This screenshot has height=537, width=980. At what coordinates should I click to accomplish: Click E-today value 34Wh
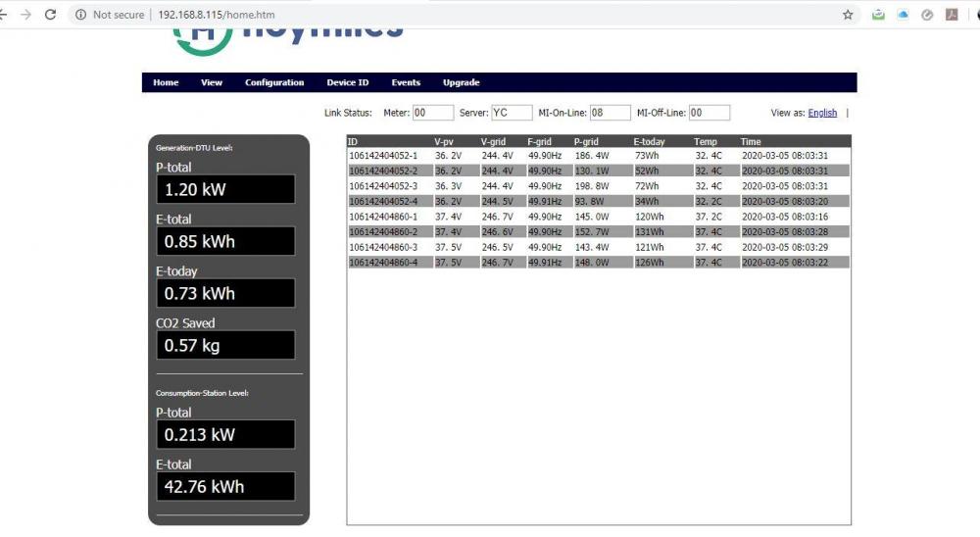pyautogui.click(x=647, y=201)
